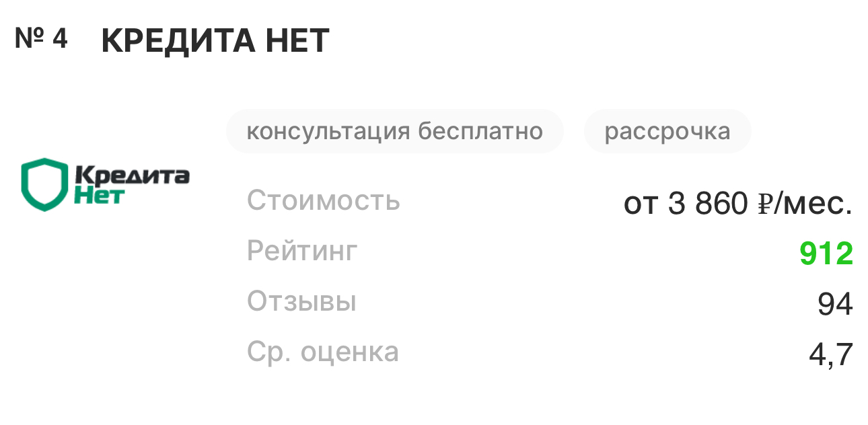Click the black "Кредита" word in the logo

point(132,176)
